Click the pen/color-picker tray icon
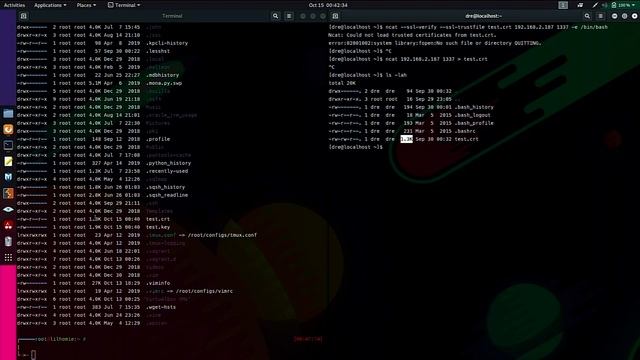The height and width of the screenshot is (360, 640). pyautogui.click(x=595, y=5)
